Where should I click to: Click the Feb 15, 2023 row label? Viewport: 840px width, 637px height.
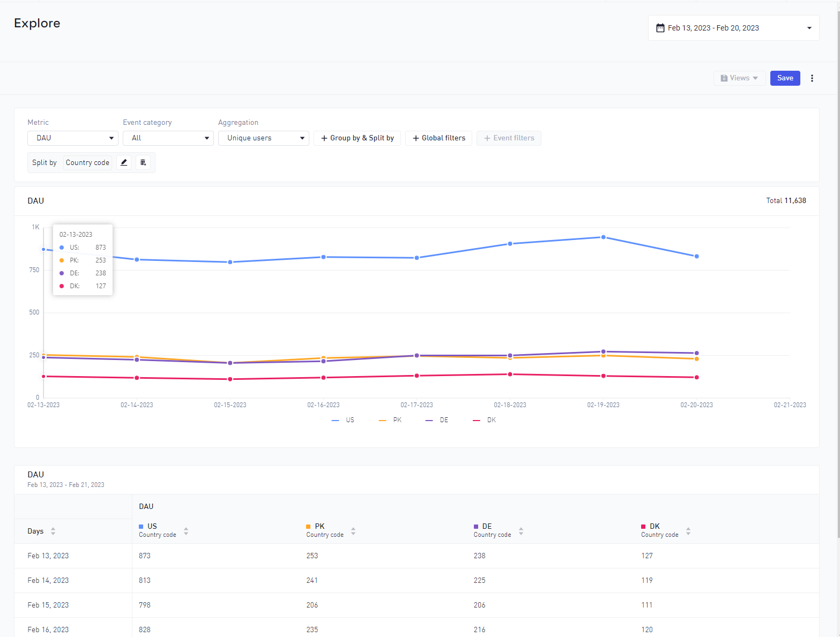tap(48, 605)
